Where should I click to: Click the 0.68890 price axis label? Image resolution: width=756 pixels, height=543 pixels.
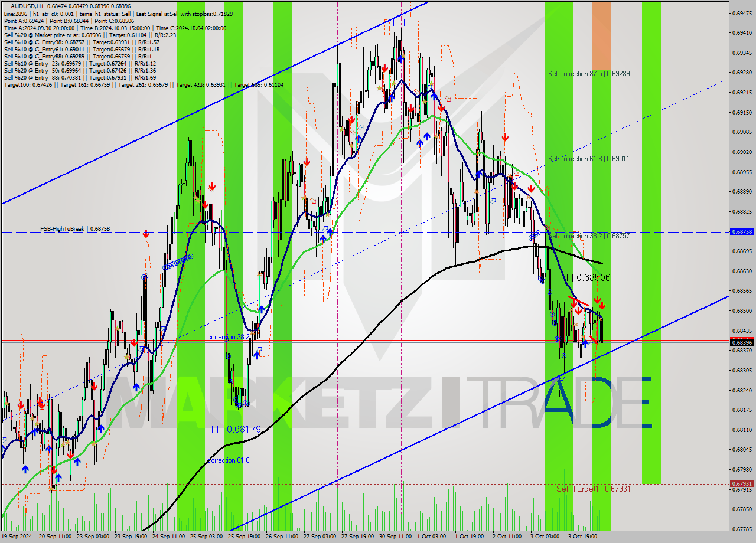(742, 192)
